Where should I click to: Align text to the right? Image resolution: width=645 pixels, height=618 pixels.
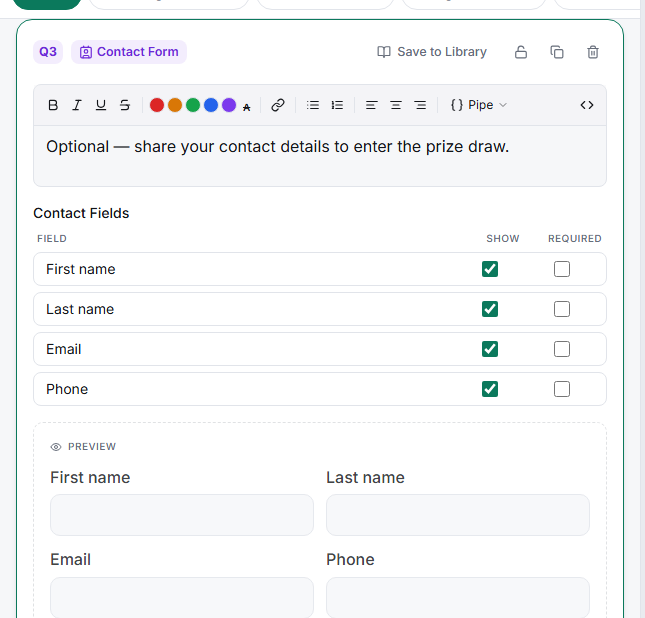click(420, 105)
